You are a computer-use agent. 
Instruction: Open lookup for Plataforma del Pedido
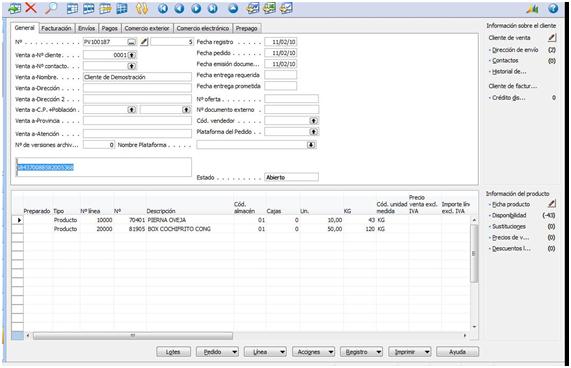314,131
